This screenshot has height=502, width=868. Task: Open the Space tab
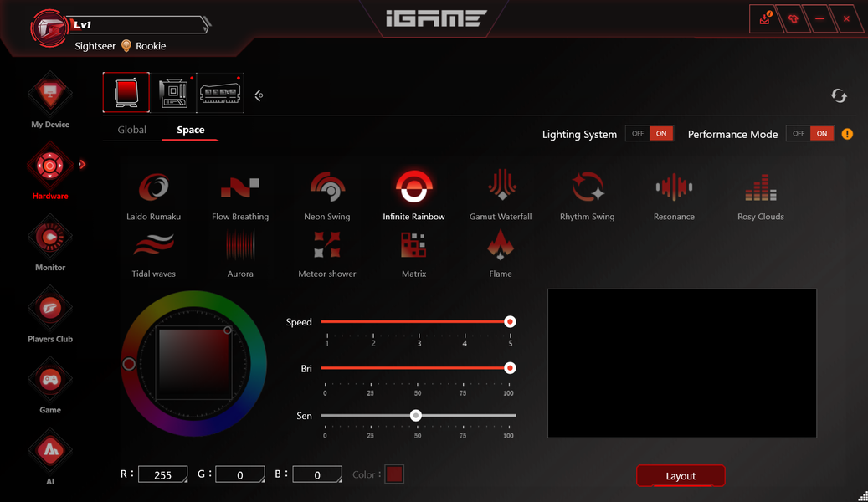click(x=191, y=130)
